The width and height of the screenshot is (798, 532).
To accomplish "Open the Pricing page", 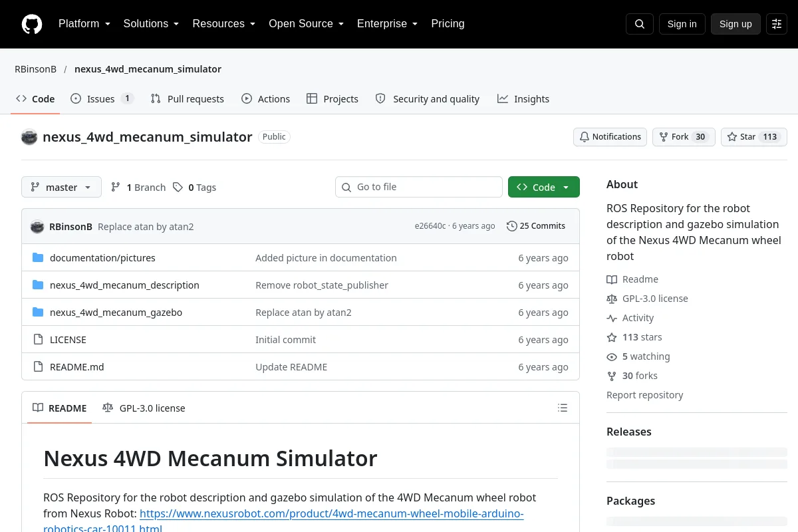I will point(448,24).
